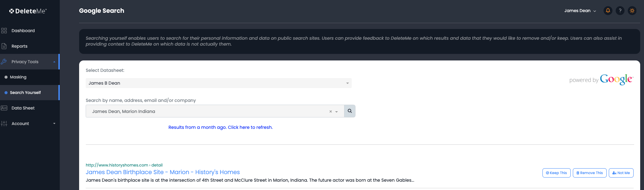This screenshot has height=190, width=644.
Task: Clear the search query with the x icon
Action: point(331,111)
